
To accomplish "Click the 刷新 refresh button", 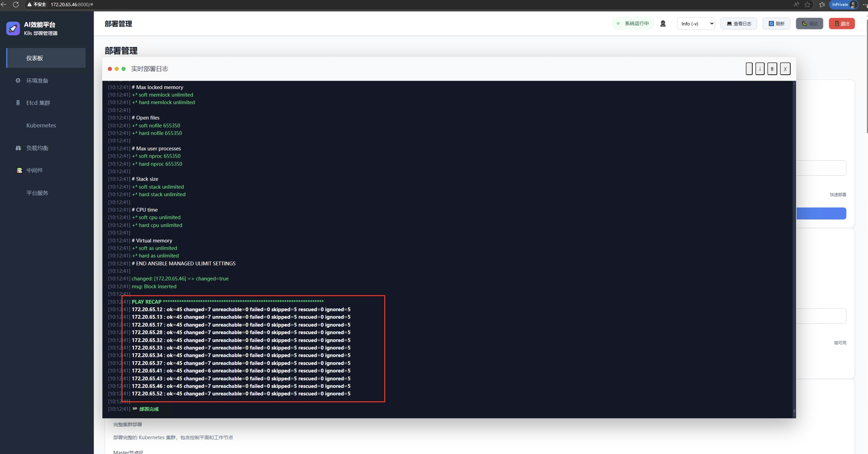I will pyautogui.click(x=776, y=24).
